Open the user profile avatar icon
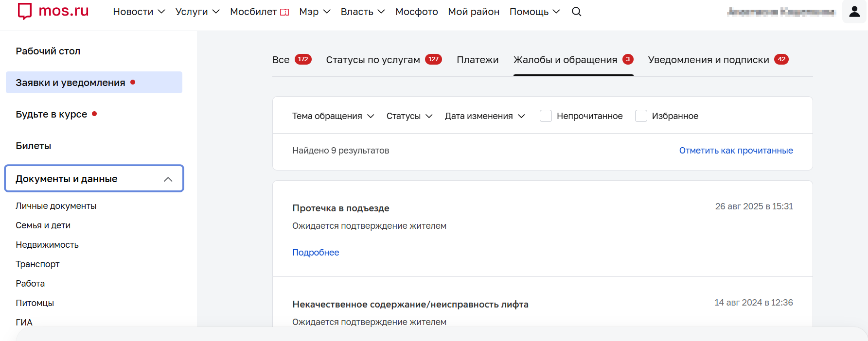 854,12
